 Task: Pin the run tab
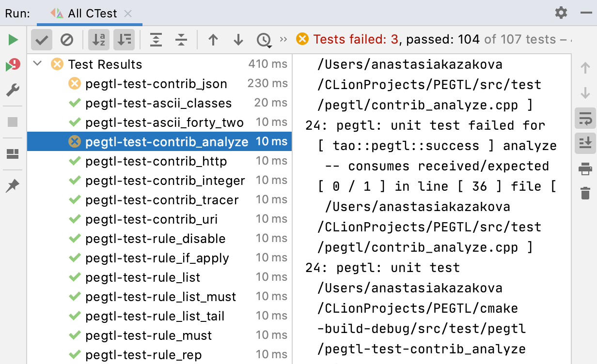13,186
